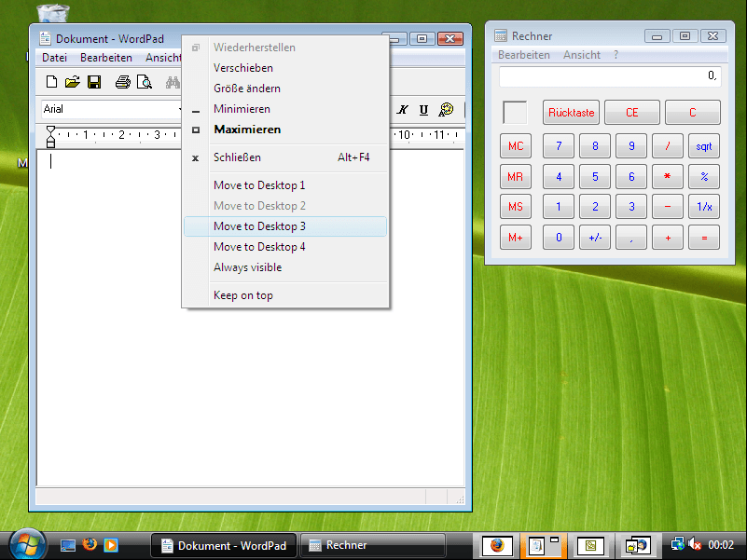The image size is (747, 560).
Task: Click the Rechner taskbar button
Action: pyautogui.click(x=372, y=545)
